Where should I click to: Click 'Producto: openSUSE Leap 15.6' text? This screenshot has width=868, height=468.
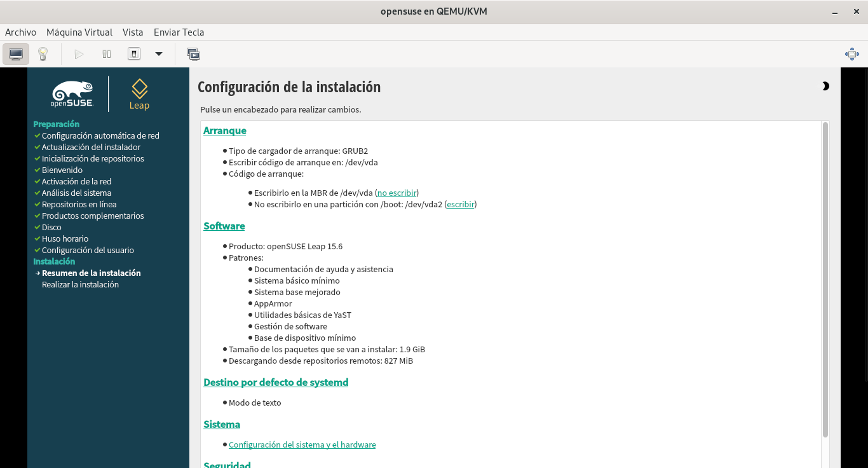click(x=285, y=246)
